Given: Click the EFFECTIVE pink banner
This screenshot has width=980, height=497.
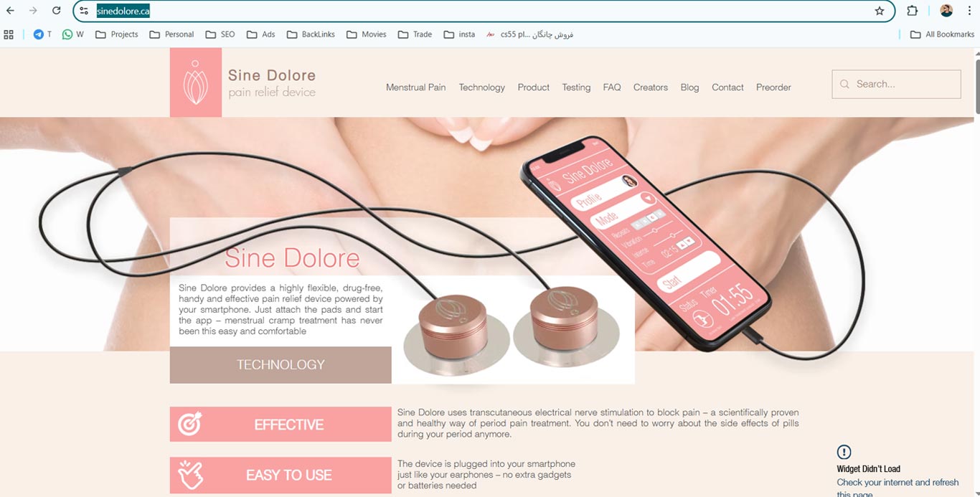Looking at the screenshot, I should click(281, 425).
